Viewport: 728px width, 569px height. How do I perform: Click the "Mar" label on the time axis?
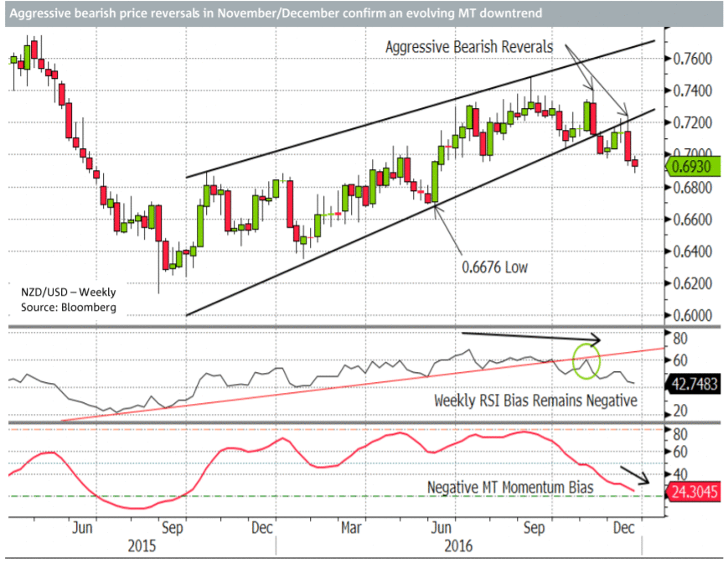coord(352,529)
